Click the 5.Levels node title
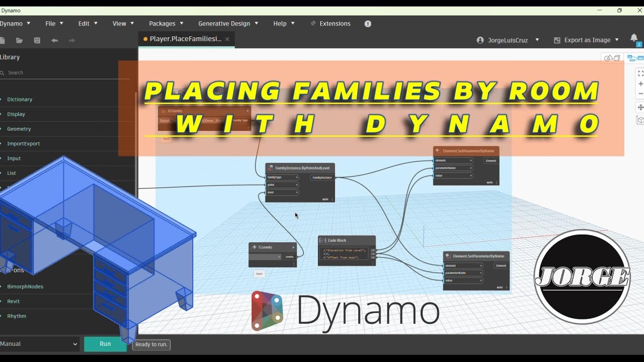 tap(265, 247)
